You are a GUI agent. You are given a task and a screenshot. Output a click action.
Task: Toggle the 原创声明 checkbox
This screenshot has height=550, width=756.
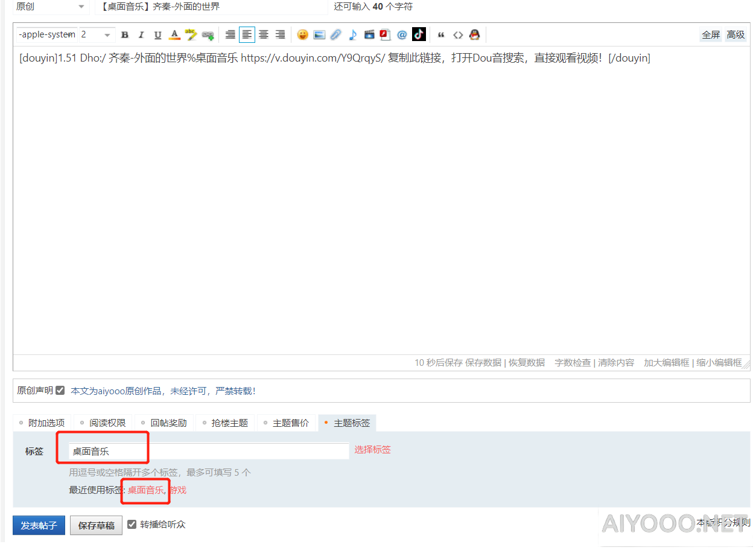pos(60,391)
